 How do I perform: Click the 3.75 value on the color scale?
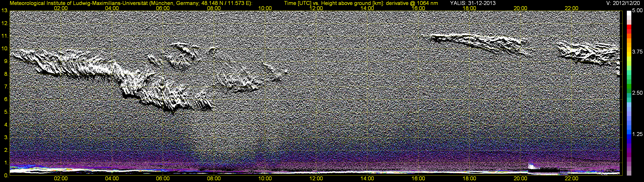pyautogui.click(x=637, y=52)
